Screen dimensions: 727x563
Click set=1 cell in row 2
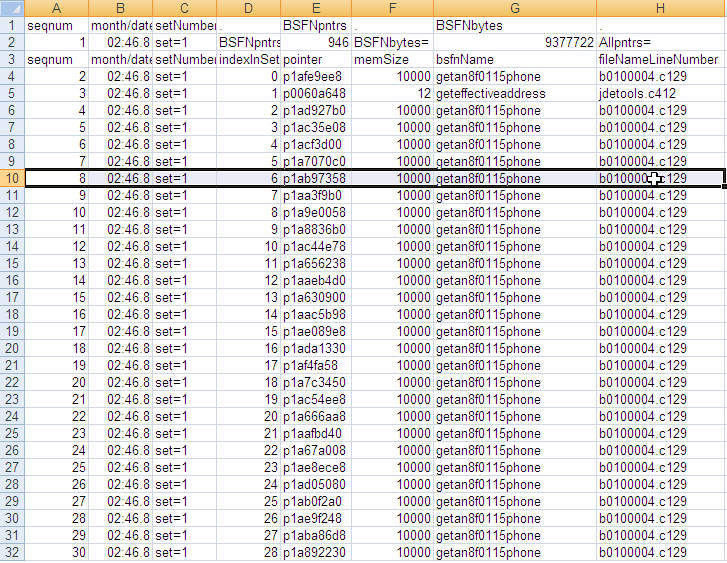(x=185, y=43)
